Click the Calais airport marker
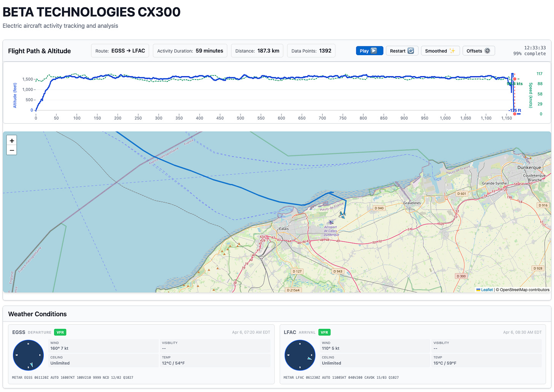This screenshot has width=554, height=392. (331, 222)
